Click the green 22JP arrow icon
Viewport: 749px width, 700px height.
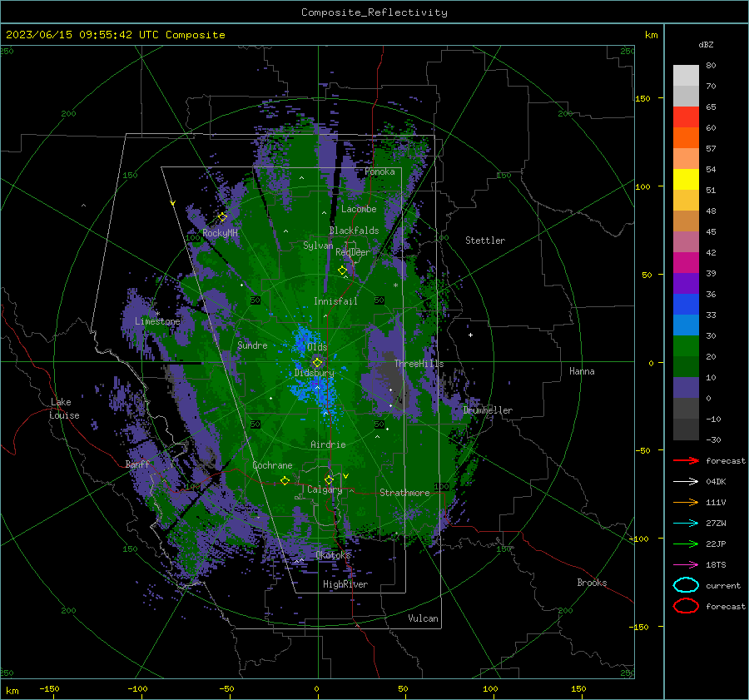[x=686, y=544]
